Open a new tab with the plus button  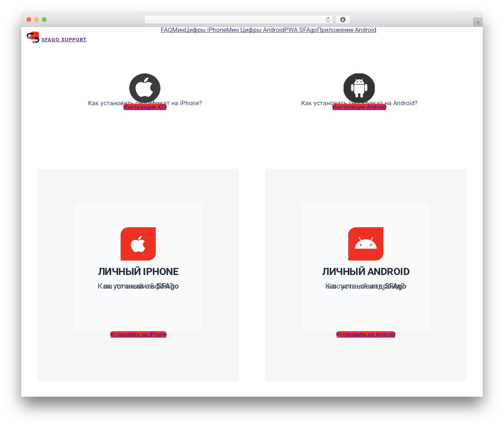coord(478,22)
